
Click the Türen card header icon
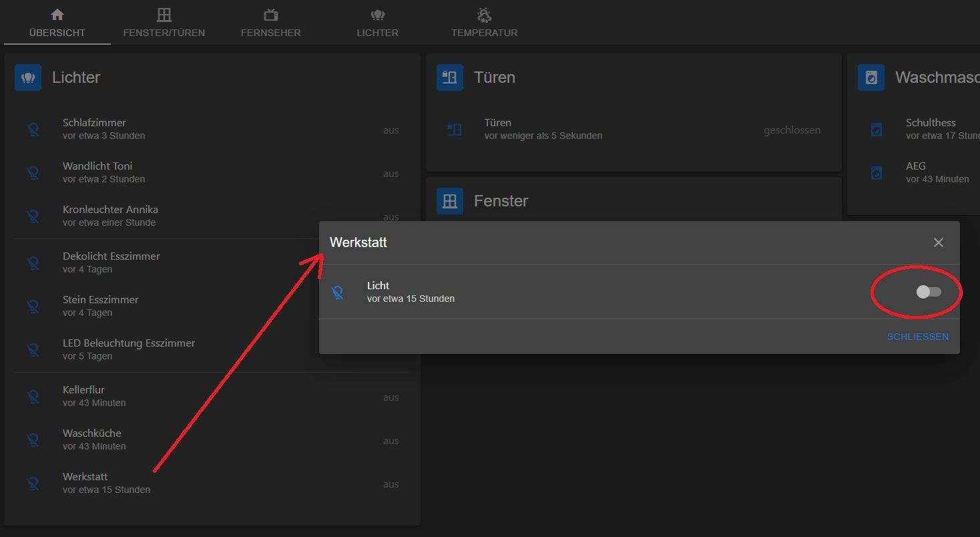[x=450, y=77]
